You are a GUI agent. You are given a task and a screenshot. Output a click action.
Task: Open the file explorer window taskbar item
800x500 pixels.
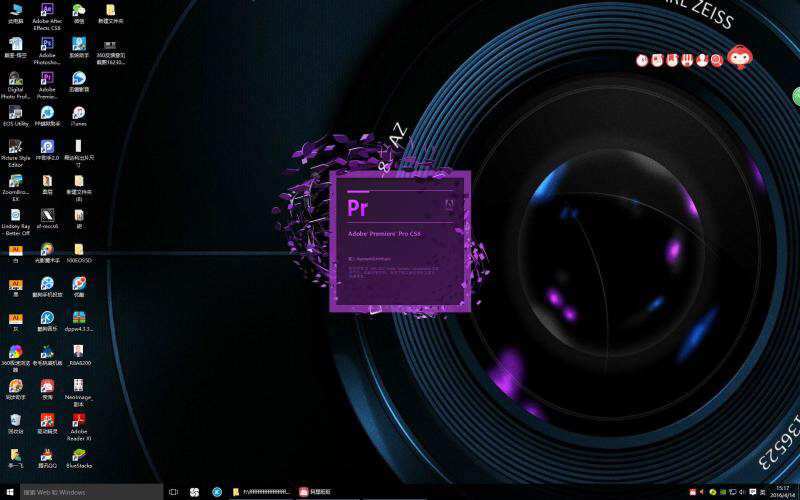coord(261,492)
